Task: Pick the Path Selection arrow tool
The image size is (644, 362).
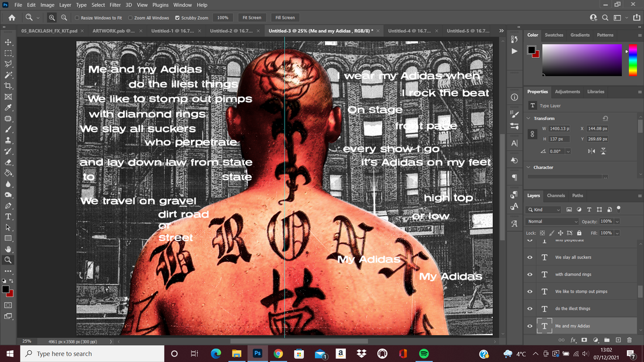Action: pyautogui.click(x=8, y=227)
